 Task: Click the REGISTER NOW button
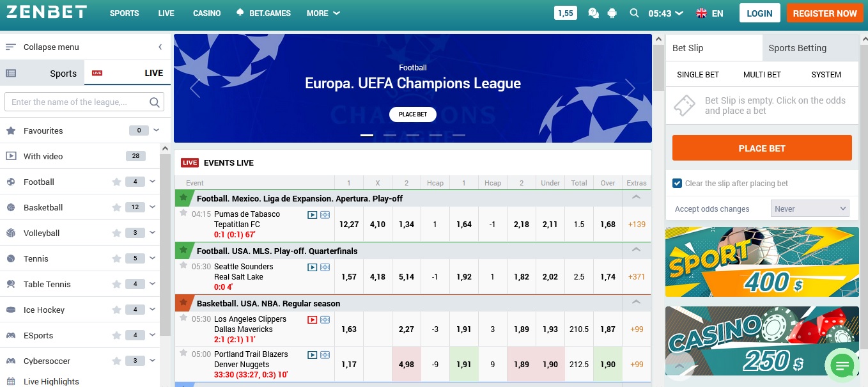coord(825,13)
